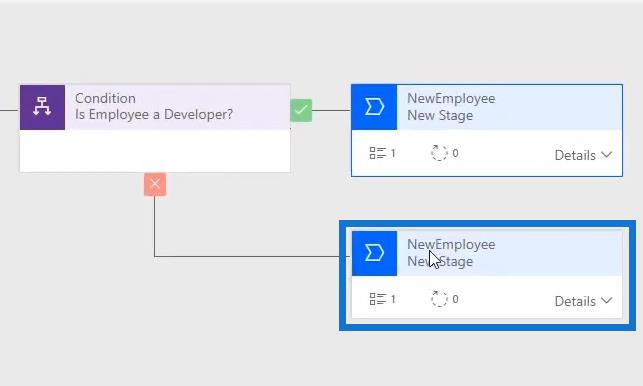
Task: Select the 'Condition' title text
Action: (105, 98)
